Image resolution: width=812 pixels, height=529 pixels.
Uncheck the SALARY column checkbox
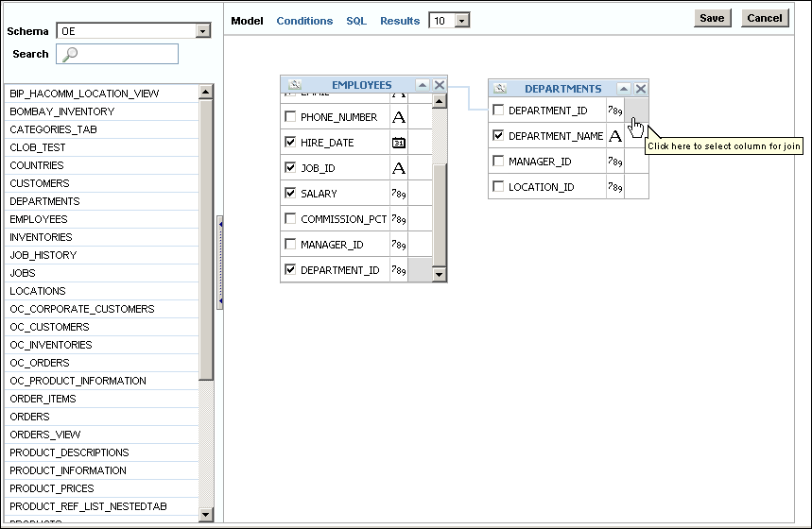pyautogui.click(x=290, y=193)
